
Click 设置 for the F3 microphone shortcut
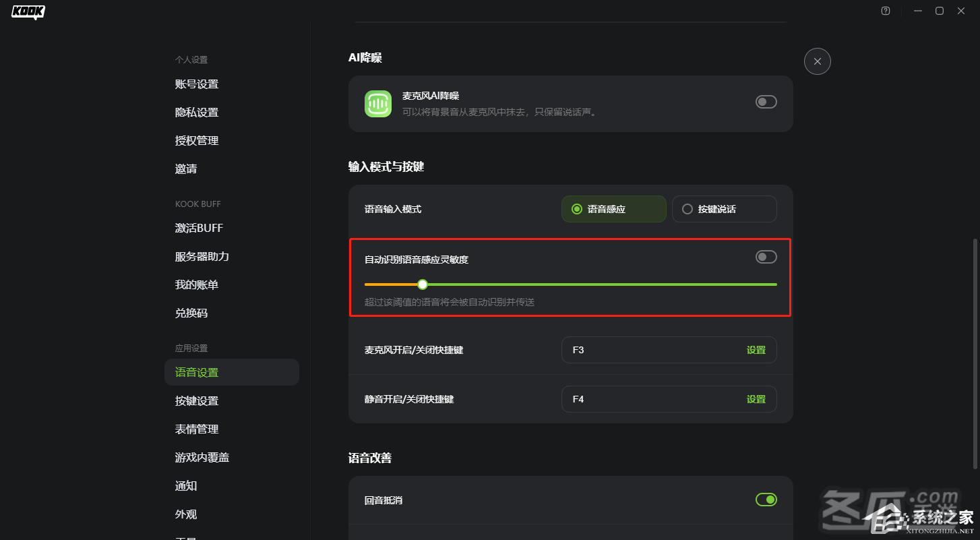(756, 351)
